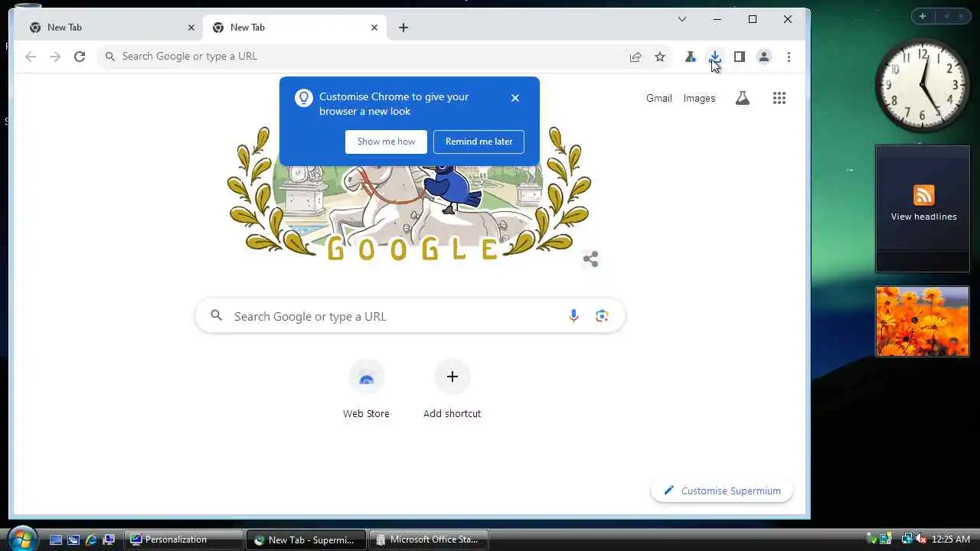980x551 pixels.
Task: Launch Internet Explorer from Quick Launch
Action: point(91,540)
